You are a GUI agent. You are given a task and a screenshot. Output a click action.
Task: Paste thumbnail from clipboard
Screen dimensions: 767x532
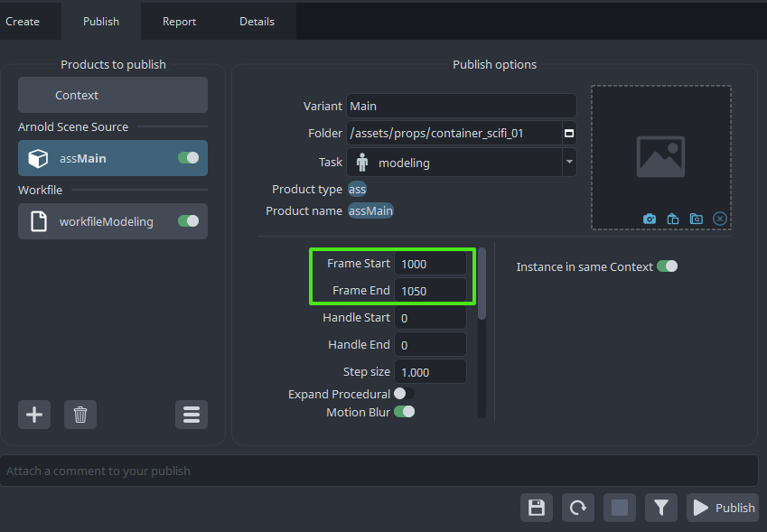[672, 219]
